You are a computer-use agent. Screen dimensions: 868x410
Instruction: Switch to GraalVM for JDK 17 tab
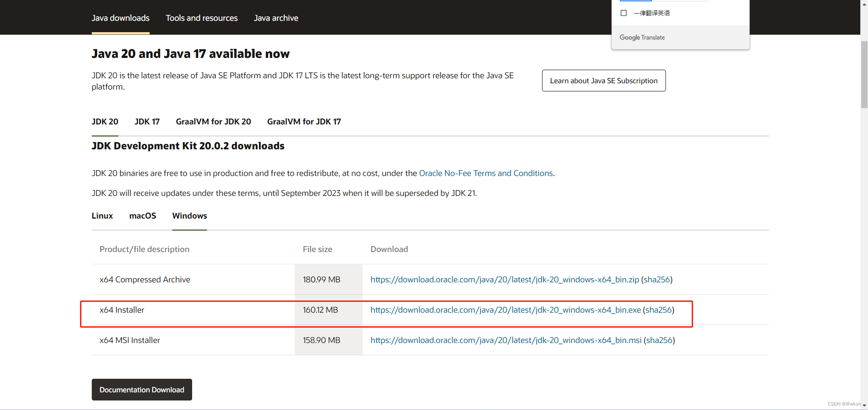coord(304,122)
